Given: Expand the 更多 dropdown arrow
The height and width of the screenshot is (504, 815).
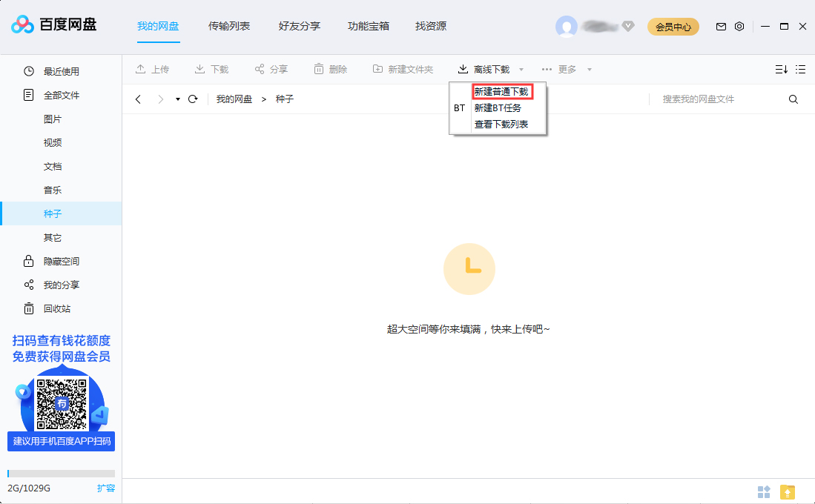Looking at the screenshot, I should coord(590,69).
